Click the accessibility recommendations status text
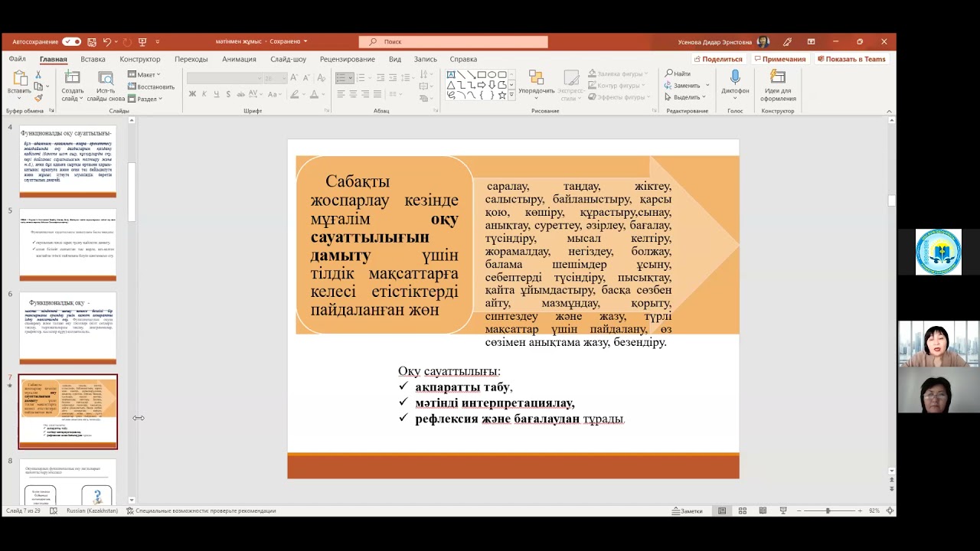This screenshot has width=980, height=551. click(x=201, y=510)
